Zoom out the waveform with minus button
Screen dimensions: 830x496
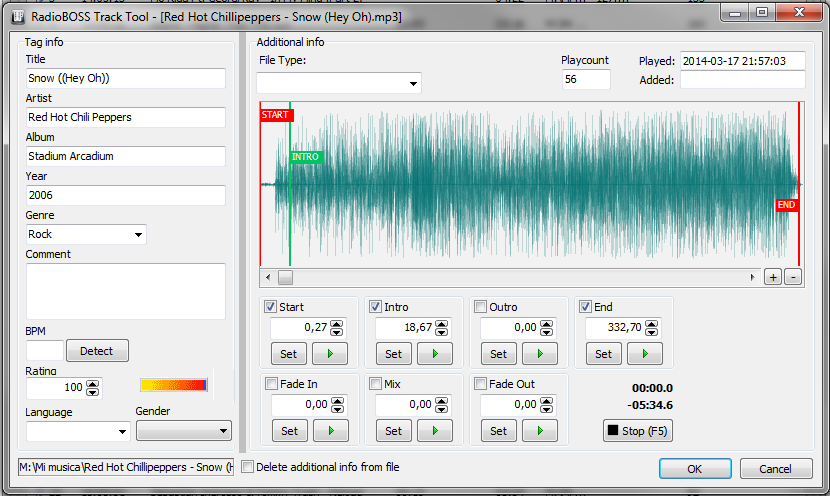coord(793,277)
